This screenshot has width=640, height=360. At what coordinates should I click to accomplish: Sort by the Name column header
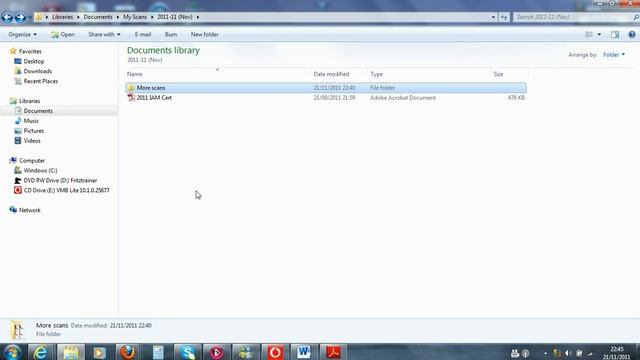coord(218,74)
